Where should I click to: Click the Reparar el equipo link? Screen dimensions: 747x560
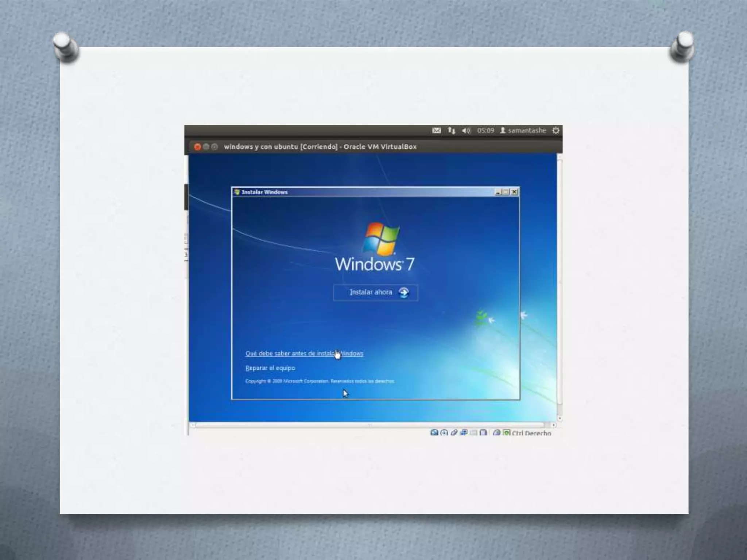[270, 368]
